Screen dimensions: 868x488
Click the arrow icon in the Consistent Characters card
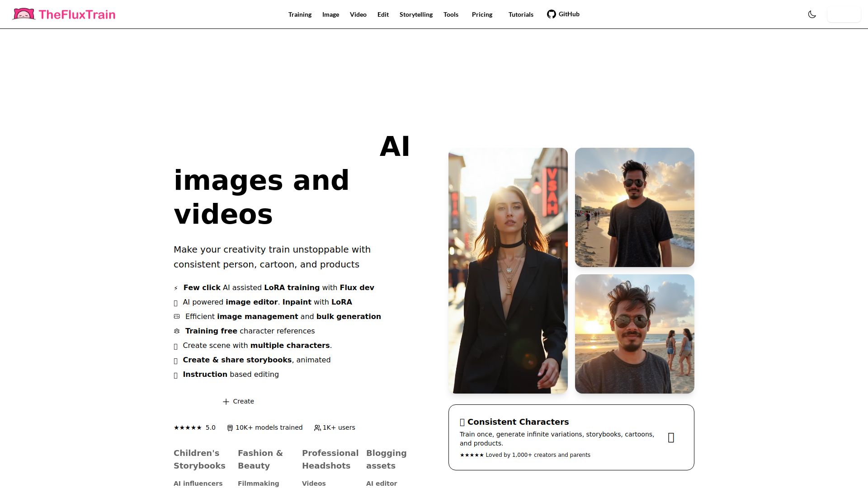click(x=671, y=437)
